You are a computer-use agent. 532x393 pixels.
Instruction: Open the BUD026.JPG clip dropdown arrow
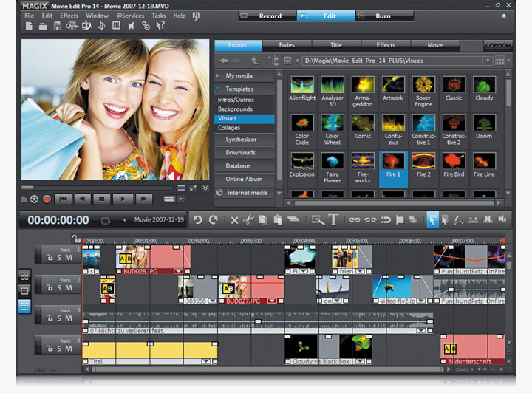(x=178, y=272)
